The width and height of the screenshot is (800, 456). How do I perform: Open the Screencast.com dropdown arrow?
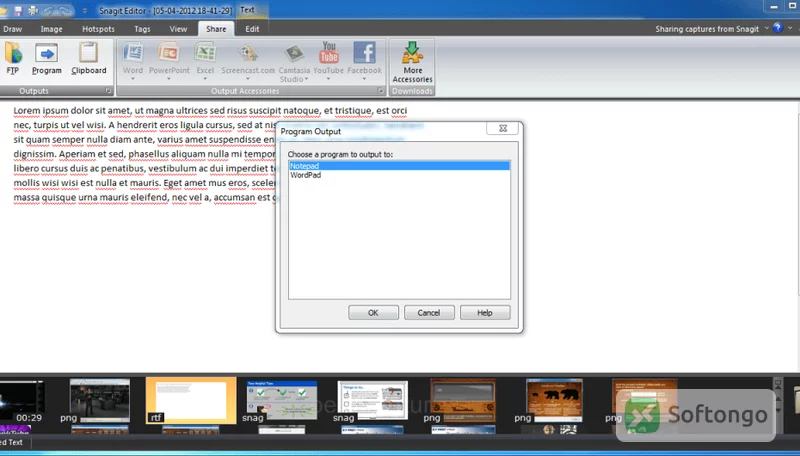pyautogui.click(x=248, y=79)
